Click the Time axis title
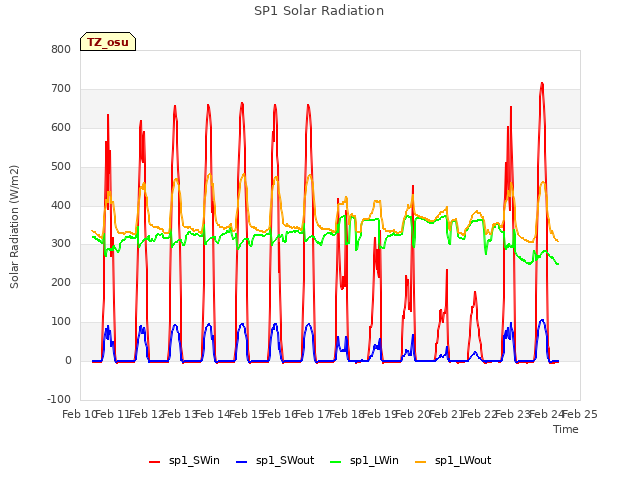Image resolution: width=640 pixels, height=480 pixels. [x=566, y=429]
